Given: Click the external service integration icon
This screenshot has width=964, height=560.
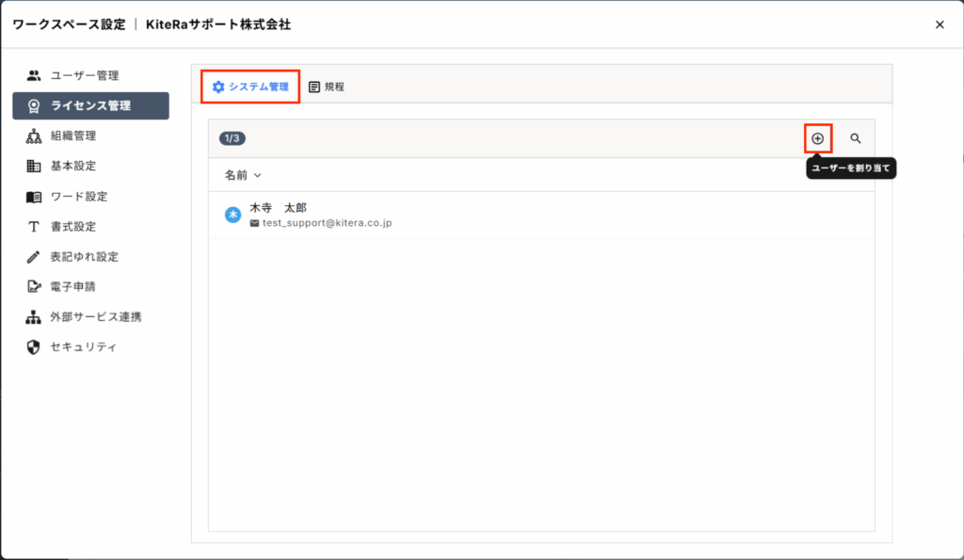Looking at the screenshot, I should pos(34,317).
